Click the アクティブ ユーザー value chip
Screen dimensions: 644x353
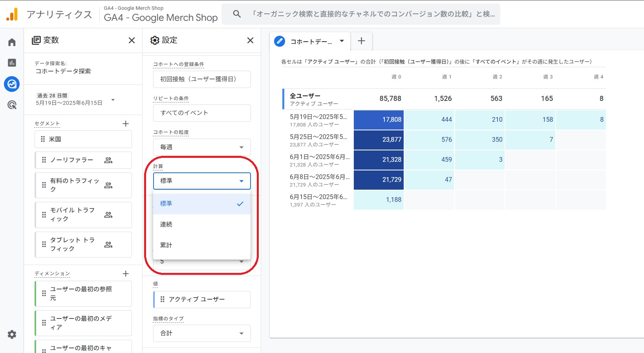[202, 299]
